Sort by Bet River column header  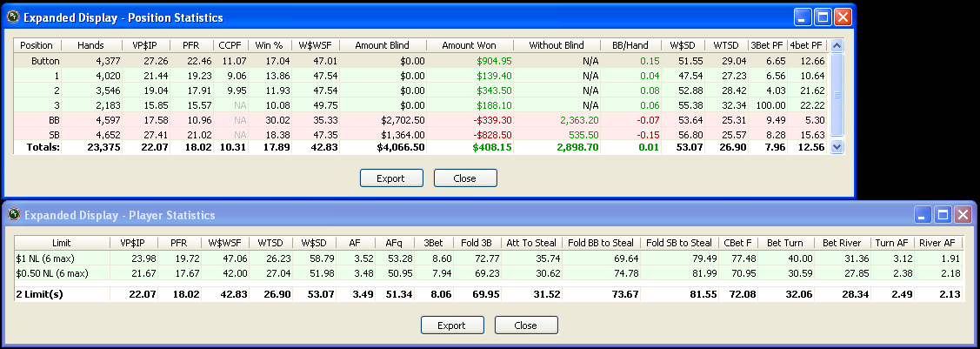(x=843, y=243)
